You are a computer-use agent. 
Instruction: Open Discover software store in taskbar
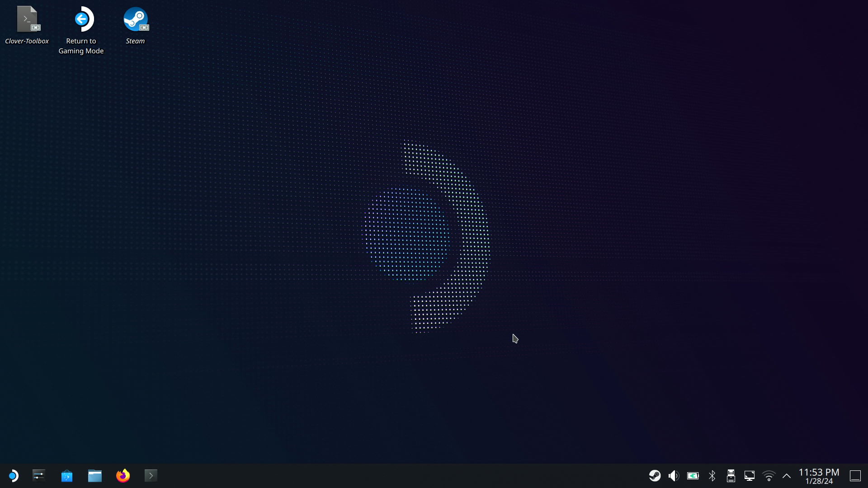click(x=67, y=476)
